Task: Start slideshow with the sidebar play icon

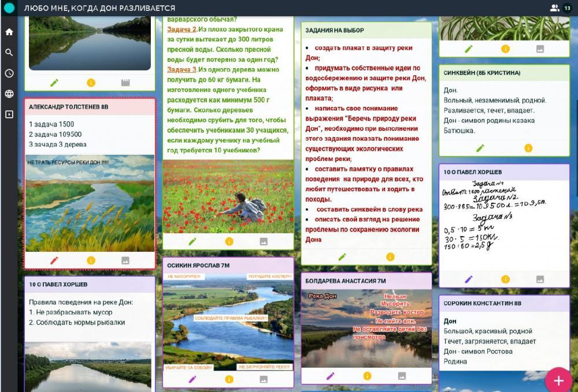Action: coord(9,114)
